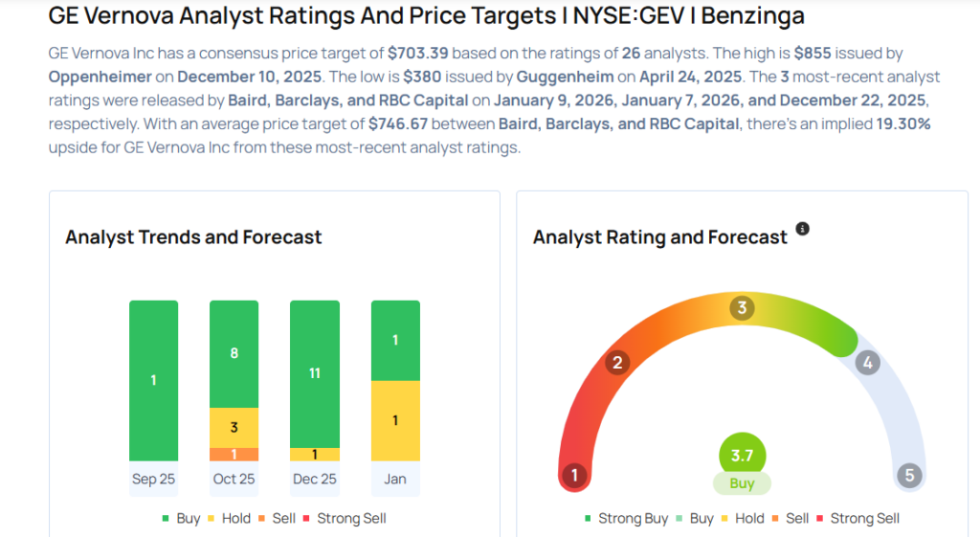This screenshot has height=537, width=980.
Task: Click the Oct 25 yellow Hold segment
Action: point(234,427)
